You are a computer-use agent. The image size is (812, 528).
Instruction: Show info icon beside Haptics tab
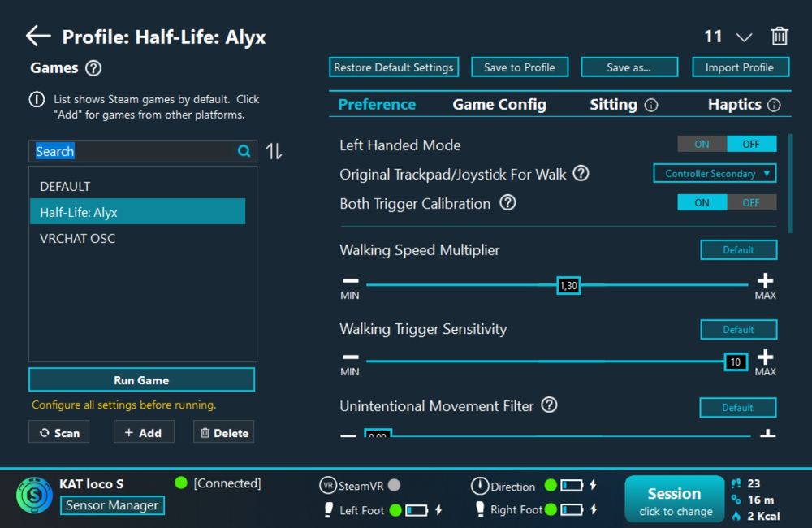[774, 105]
